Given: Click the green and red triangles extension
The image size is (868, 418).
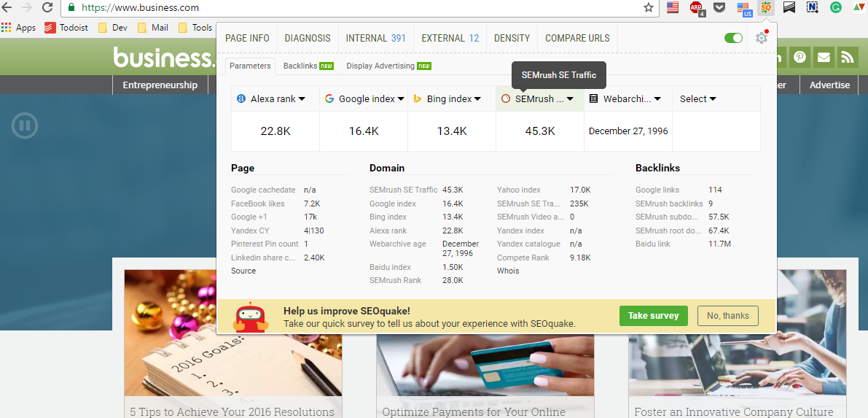Looking at the screenshot, I should click(859, 8).
